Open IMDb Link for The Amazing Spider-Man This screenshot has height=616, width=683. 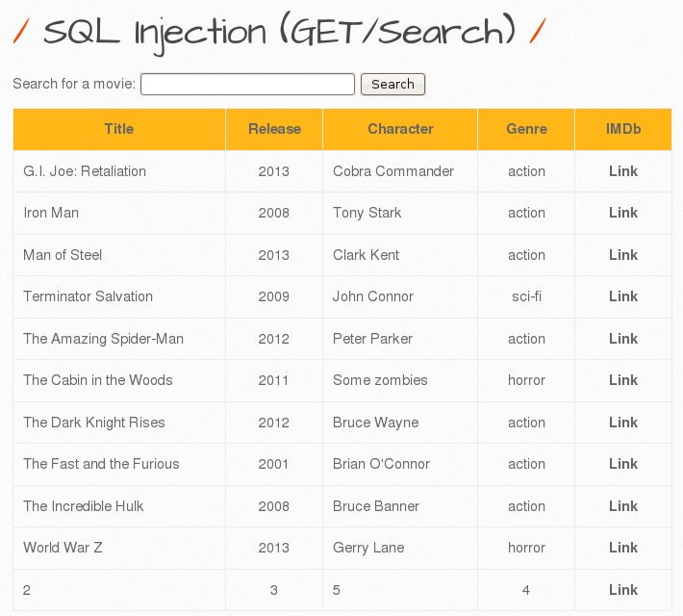click(x=623, y=339)
